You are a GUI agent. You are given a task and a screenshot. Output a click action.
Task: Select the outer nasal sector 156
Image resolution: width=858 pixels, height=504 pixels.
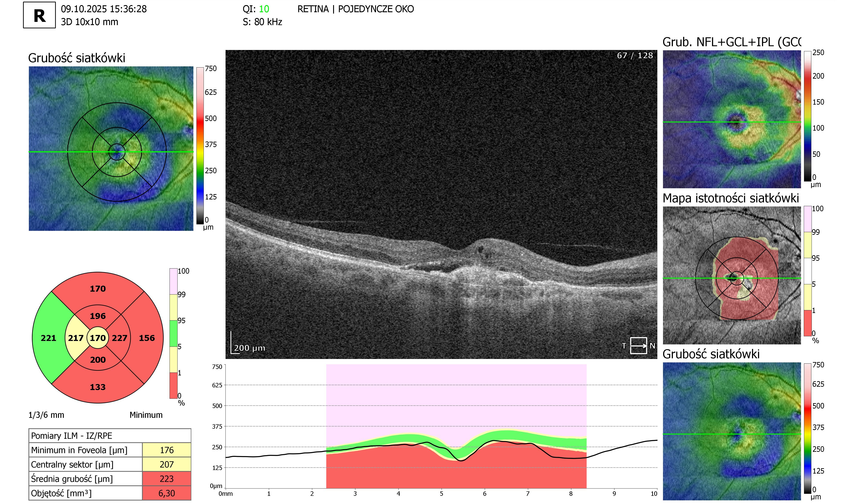coord(147,338)
